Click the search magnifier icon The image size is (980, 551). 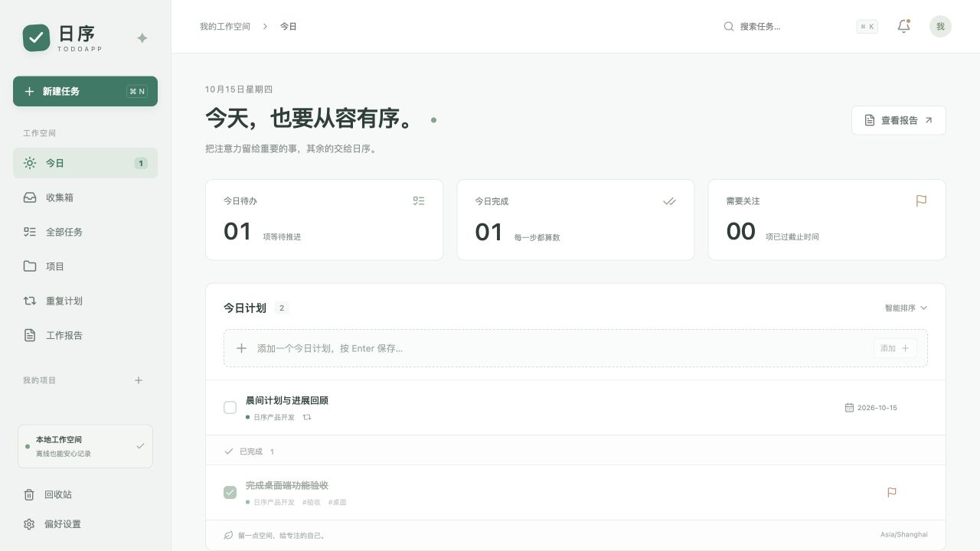[x=729, y=26]
